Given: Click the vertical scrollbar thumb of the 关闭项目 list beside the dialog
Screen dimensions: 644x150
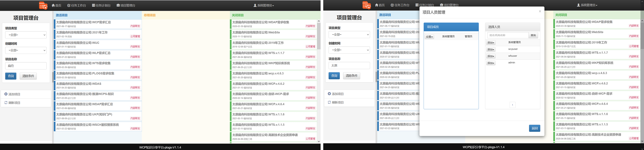Looking at the screenshot, I should point(642,36).
